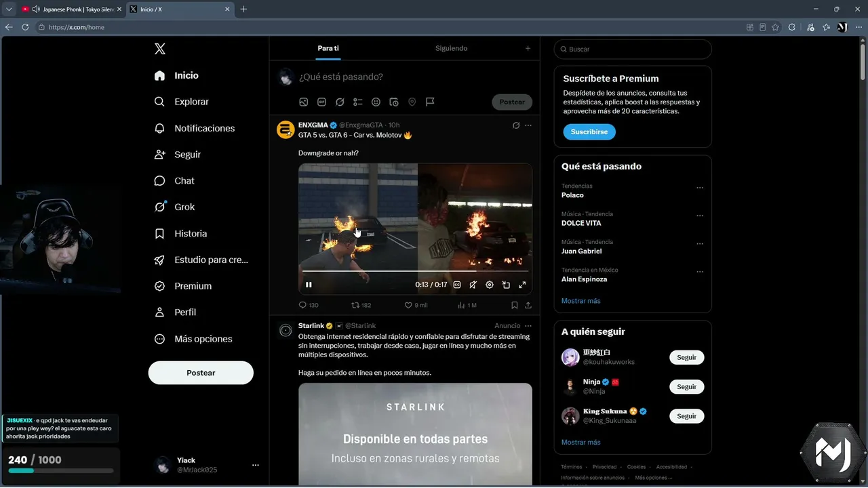Viewport: 868px width, 488px height.
Task: Open Perfil in the sidebar
Action: (x=175, y=312)
